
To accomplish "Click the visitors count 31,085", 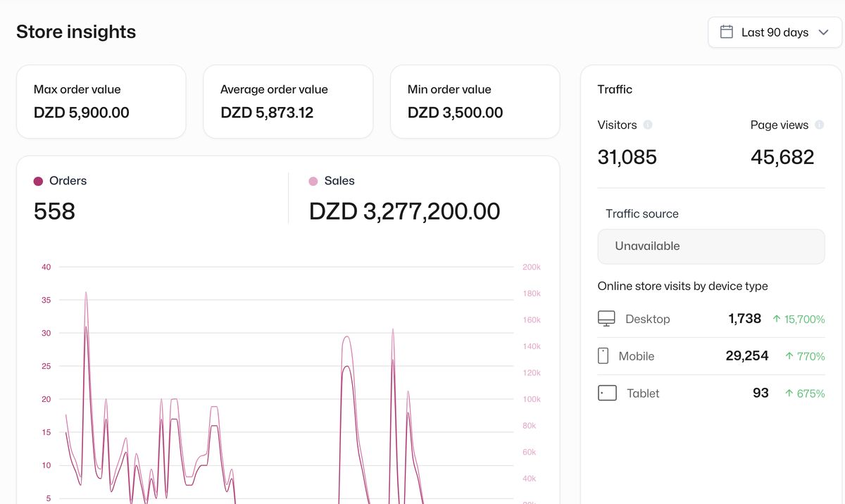I will click(627, 157).
